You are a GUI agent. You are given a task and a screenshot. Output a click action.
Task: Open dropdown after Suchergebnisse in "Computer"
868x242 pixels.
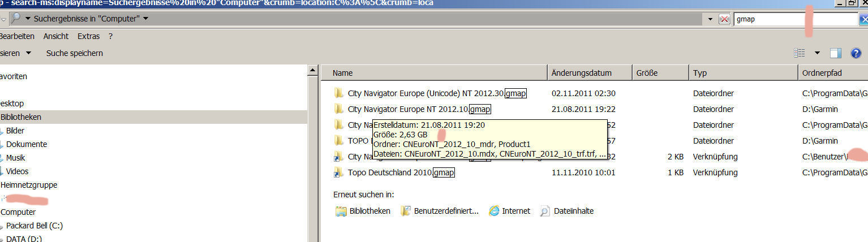pos(146,19)
